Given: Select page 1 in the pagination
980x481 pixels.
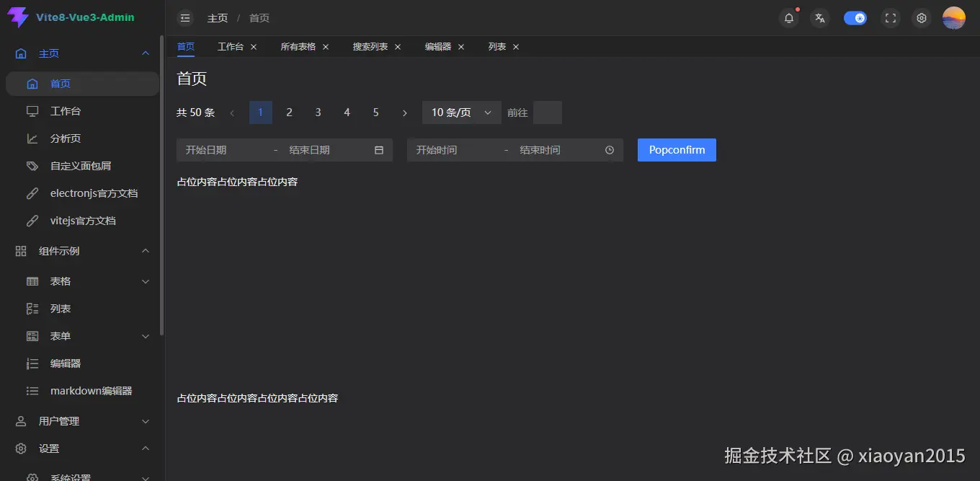Looking at the screenshot, I should 261,112.
